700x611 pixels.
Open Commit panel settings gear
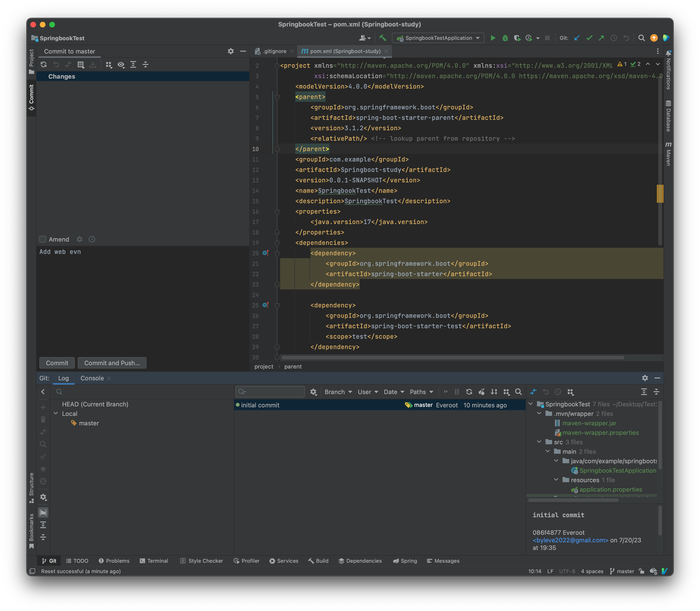click(231, 51)
